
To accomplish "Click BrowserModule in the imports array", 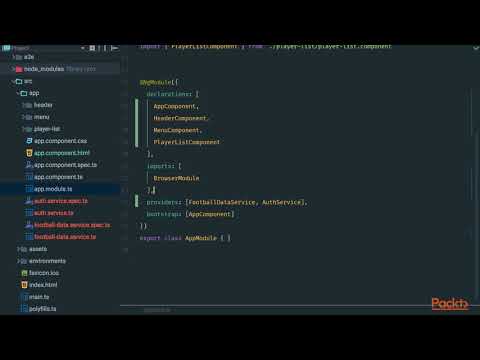I will tap(176, 178).
